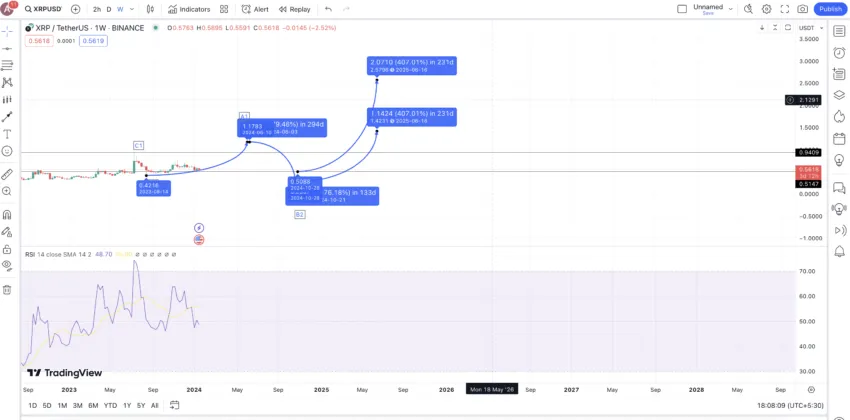Image resolution: width=850 pixels, height=420 pixels.
Task: Open the Indicators menu
Action: pos(189,9)
